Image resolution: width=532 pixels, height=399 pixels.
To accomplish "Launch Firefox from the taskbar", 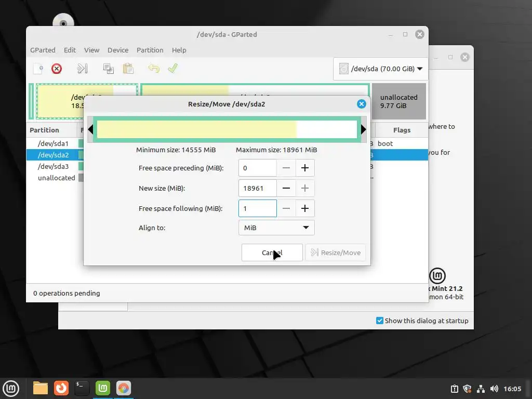I will pos(61,388).
